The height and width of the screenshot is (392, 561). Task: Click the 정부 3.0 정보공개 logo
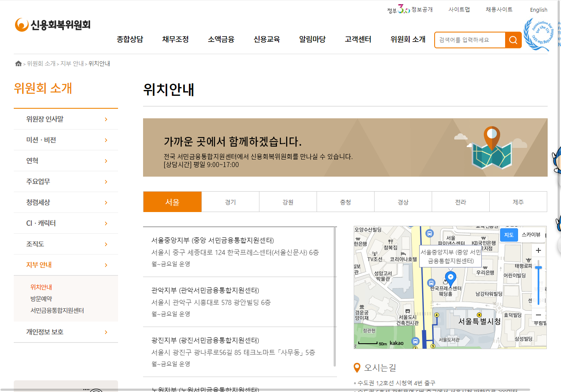click(x=410, y=9)
